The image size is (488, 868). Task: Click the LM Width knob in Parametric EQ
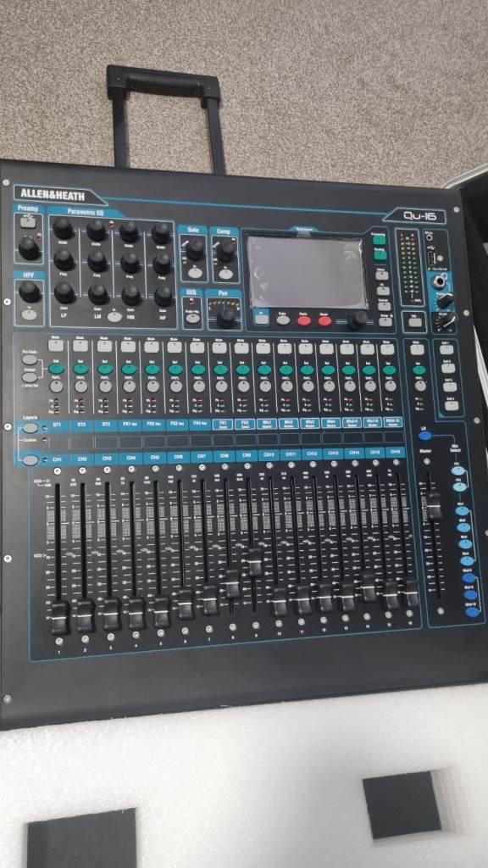pyautogui.click(x=97, y=230)
